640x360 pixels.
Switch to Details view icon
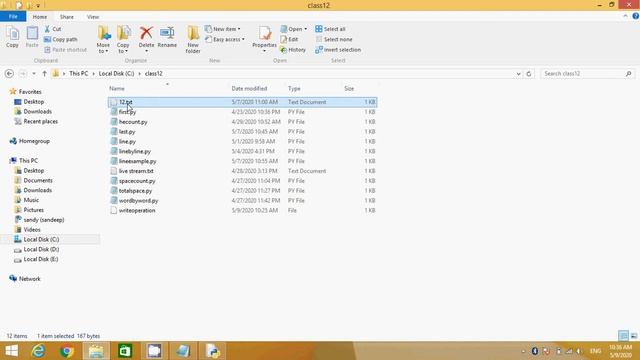[623, 336]
